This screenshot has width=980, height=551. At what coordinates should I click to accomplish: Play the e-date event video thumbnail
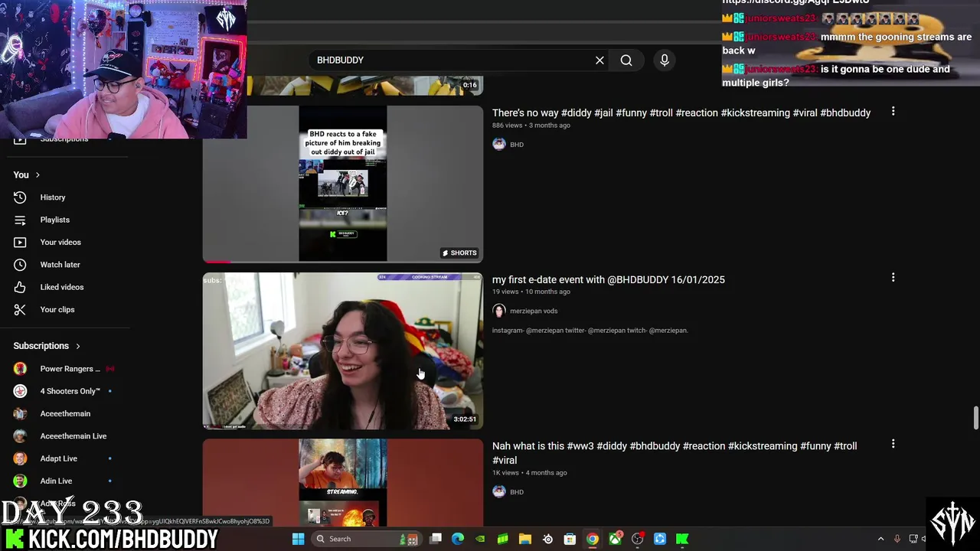click(x=342, y=350)
